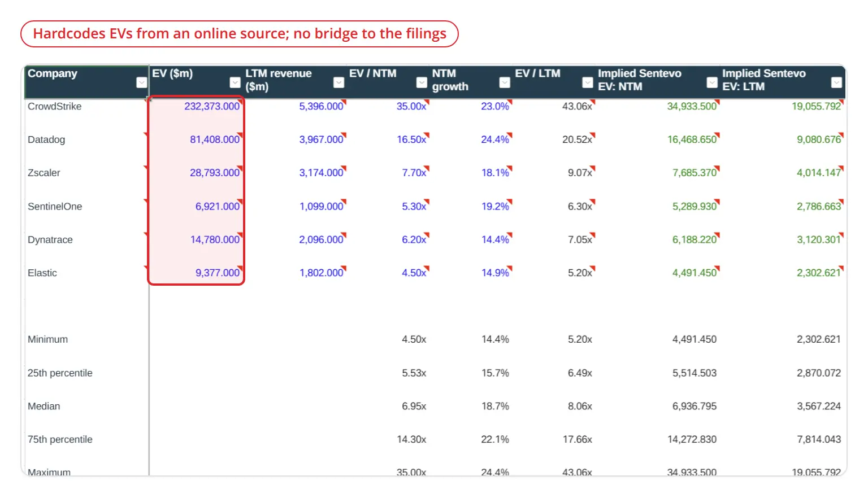Click the 25th percentile row label
This screenshot has height=498, width=868.
click(x=60, y=373)
